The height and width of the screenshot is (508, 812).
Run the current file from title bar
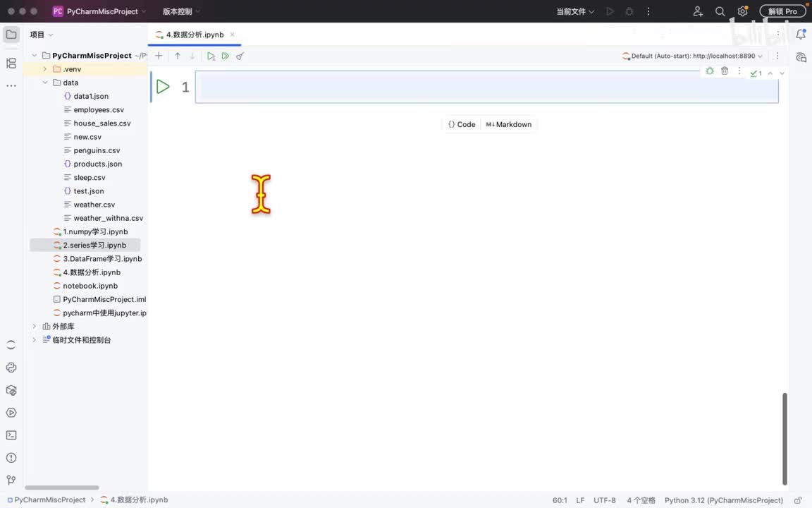point(610,11)
